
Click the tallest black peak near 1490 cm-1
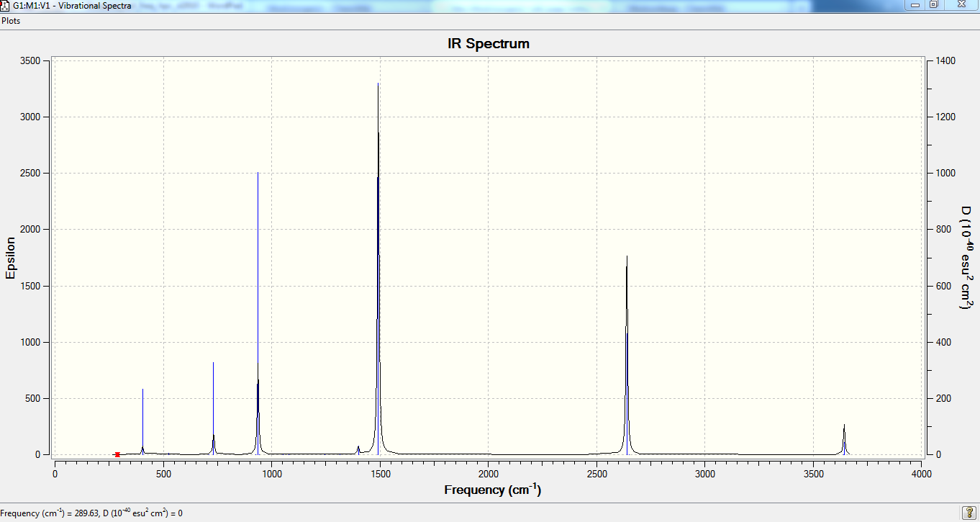click(378, 269)
